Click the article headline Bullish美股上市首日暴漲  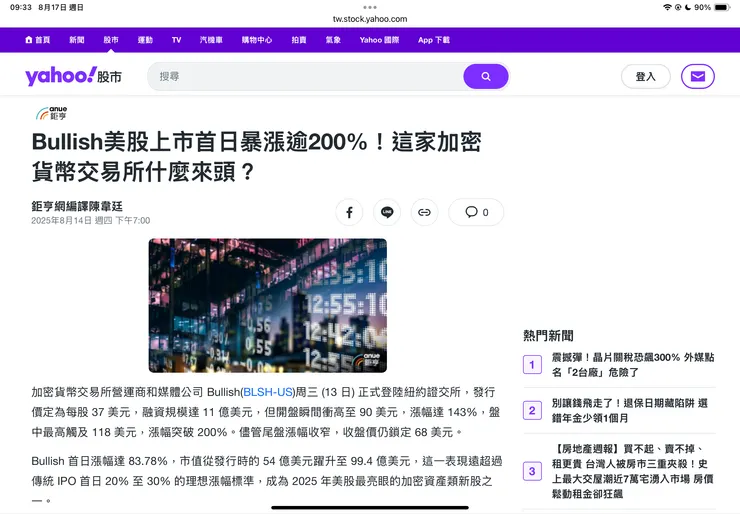click(x=257, y=156)
